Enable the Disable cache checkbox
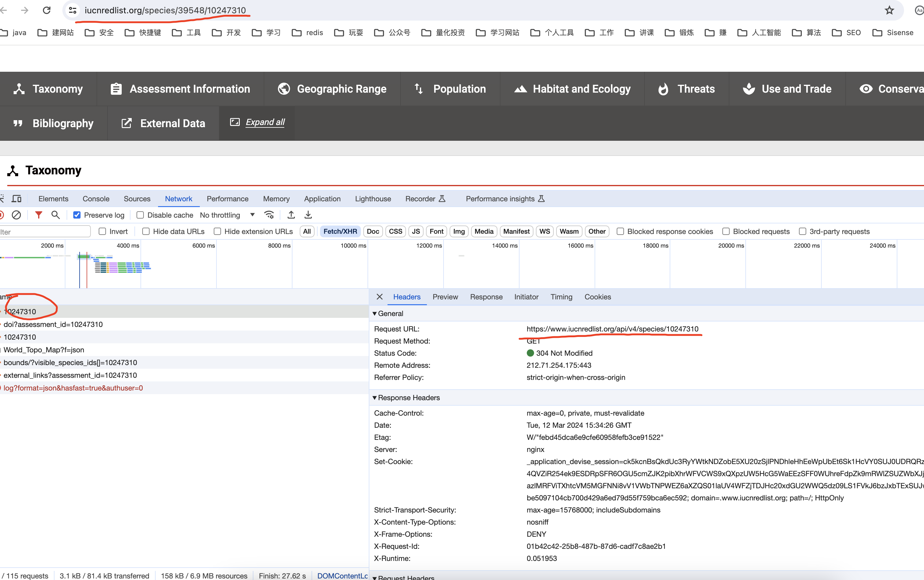Screen dimensions: 924x580 coord(140,215)
